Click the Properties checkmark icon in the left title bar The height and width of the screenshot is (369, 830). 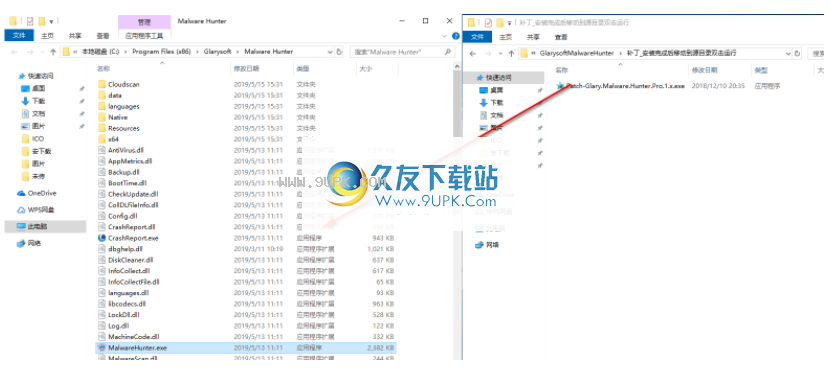pyautogui.click(x=30, y=21)
